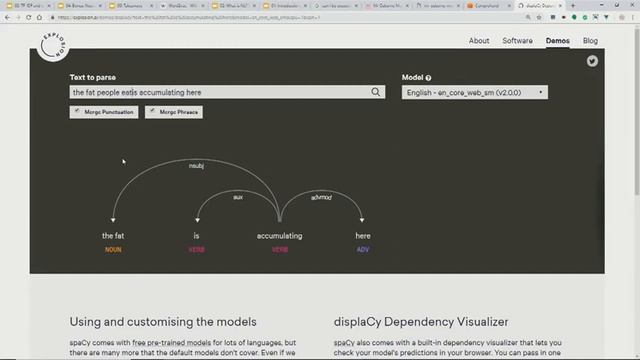Click the VERB tag under 'accumulating'
This screenshot has height=360, width=640.
280,250
